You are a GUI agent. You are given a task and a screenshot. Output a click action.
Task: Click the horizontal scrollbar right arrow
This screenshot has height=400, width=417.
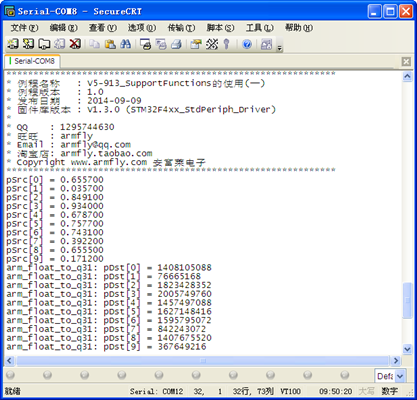(396, 361)
